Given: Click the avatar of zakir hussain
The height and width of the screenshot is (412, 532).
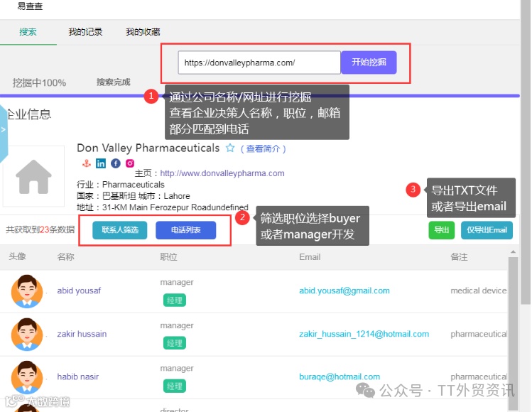Looking at the screenshot, I should point(27,335).
